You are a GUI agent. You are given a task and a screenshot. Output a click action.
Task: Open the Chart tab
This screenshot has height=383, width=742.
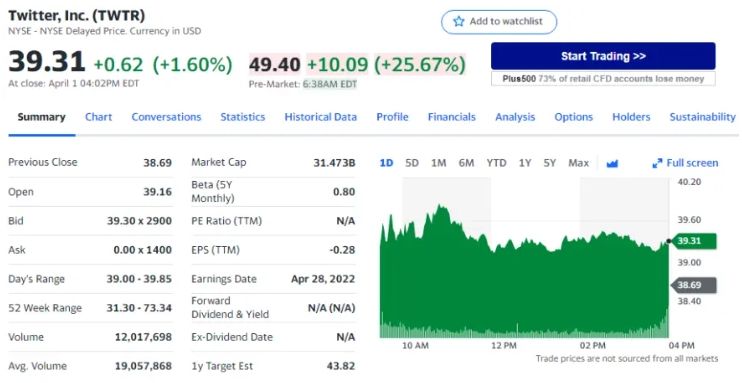[x=98, y=117]
